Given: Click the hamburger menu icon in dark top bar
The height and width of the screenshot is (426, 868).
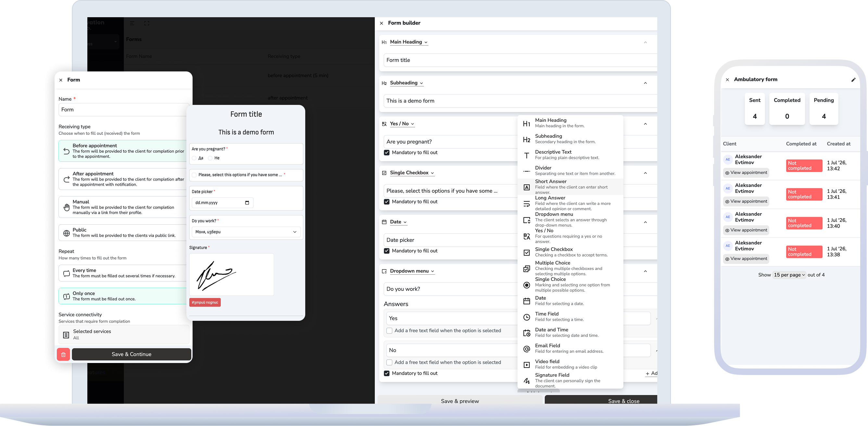Looking at the screenshot, I should (x=132, y=23).
